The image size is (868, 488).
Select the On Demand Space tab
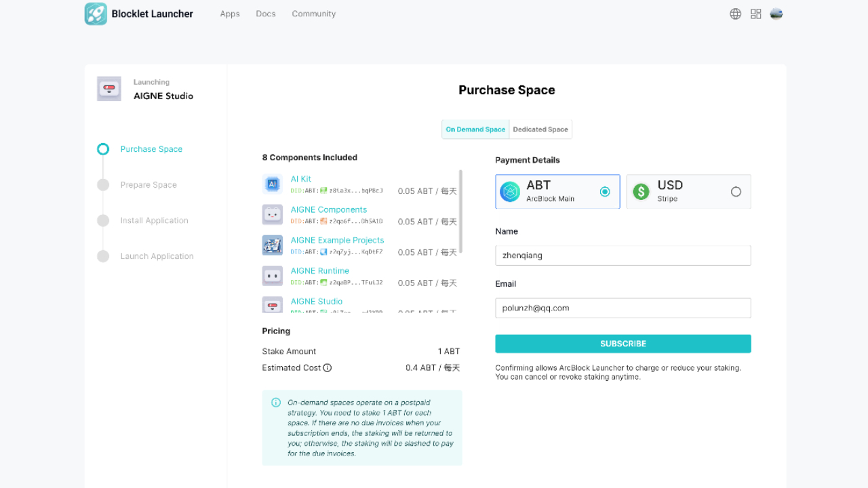475,129
